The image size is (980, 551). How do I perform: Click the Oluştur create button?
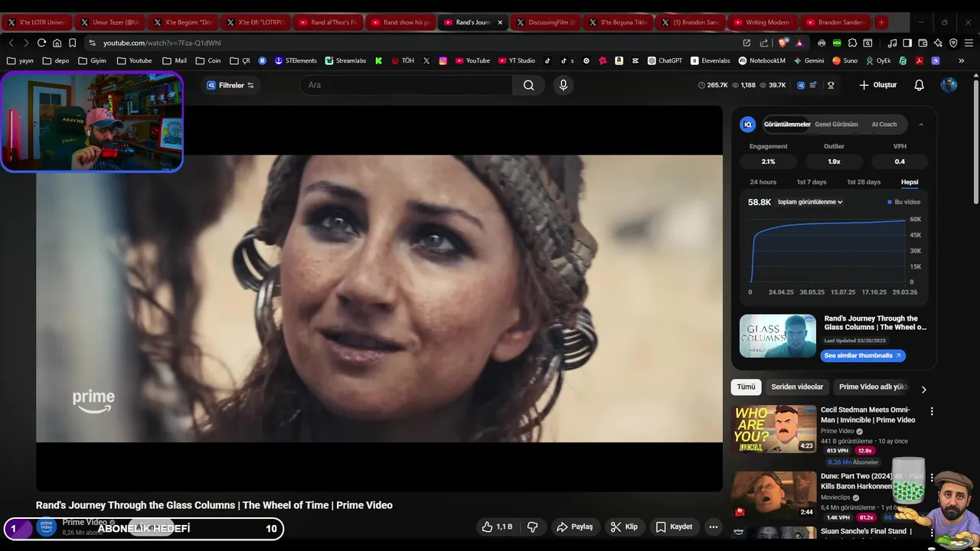[x=877, y=85]
